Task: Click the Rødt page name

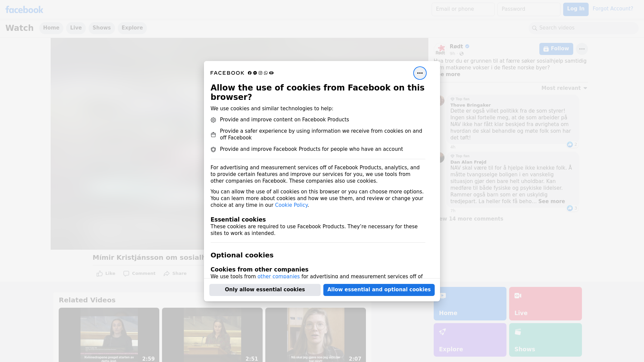Action: point(456,47)
